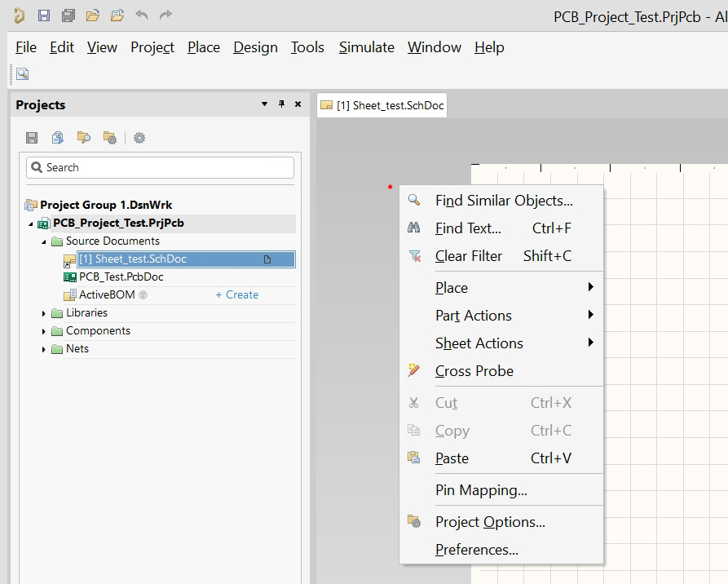
Task: Click the PCB_Test.PcbDoc board icon
Action: coord(69,277)
